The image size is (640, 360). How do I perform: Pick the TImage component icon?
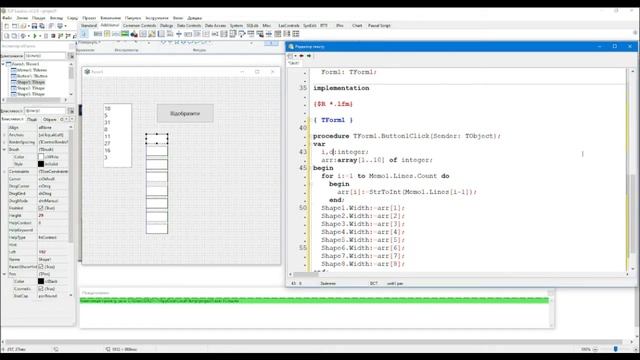pos(124,34)
